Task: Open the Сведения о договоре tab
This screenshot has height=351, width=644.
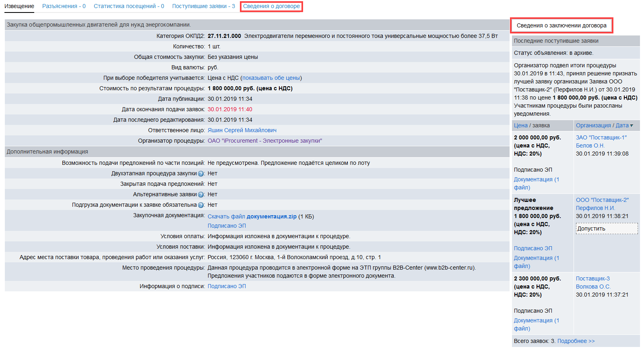Action: click(x=271, y=6)
